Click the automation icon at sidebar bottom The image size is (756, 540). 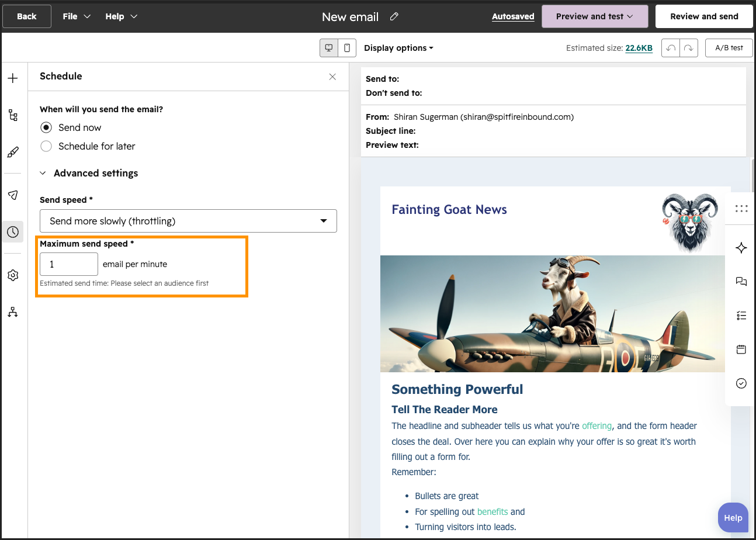pos(13,311)
